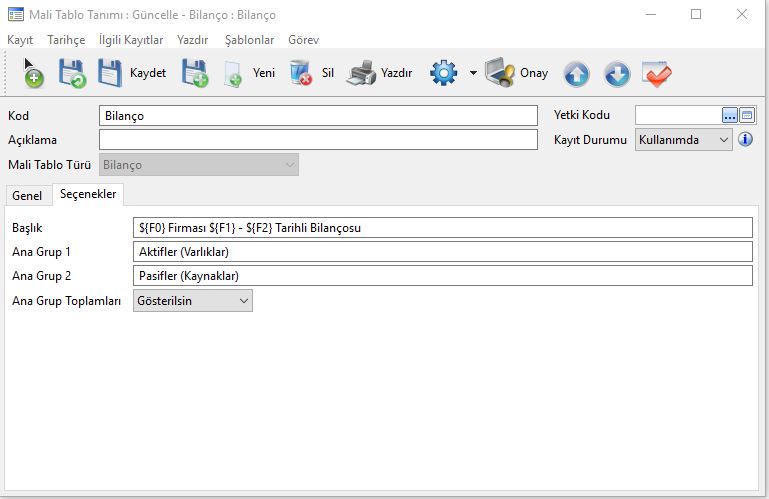Click into the Açıklama text field
The image size is (769, 499).
tap(318, 140)
